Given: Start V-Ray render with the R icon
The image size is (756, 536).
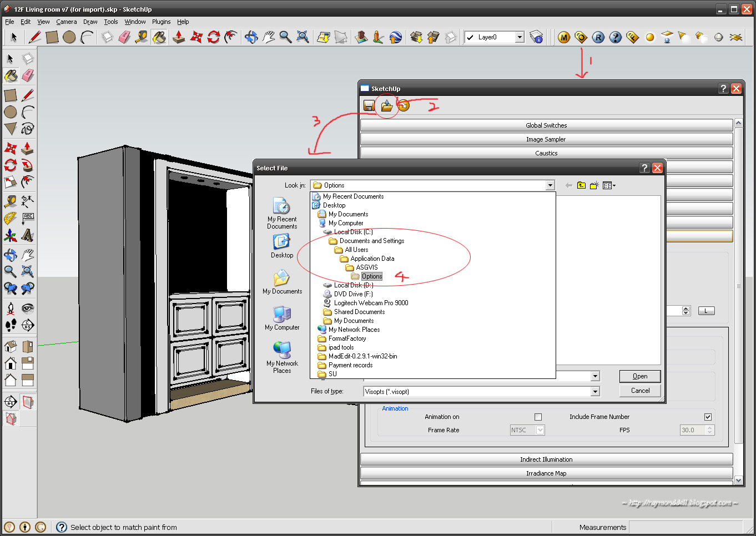Looking at the screenshot, I should 598,37.
